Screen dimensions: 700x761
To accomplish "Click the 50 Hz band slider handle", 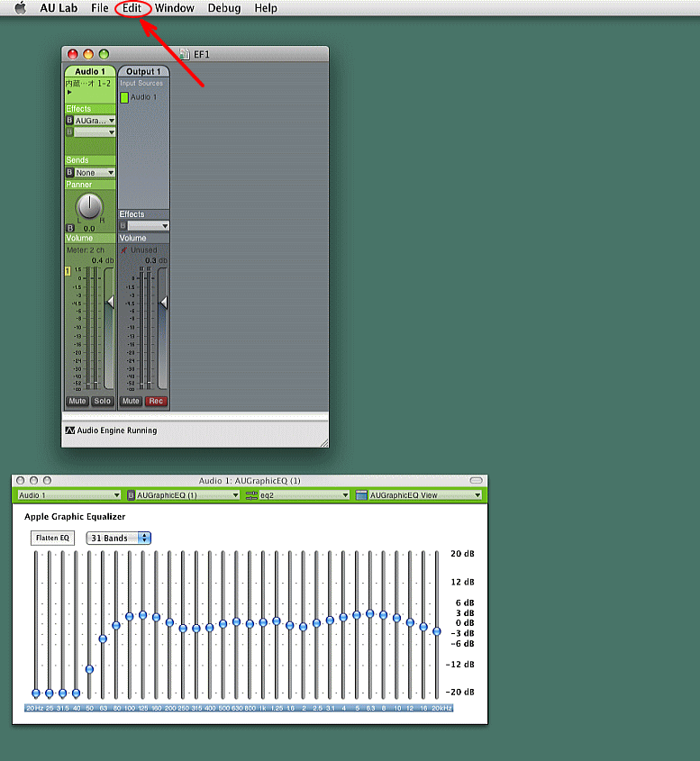I will pos(89,669).
